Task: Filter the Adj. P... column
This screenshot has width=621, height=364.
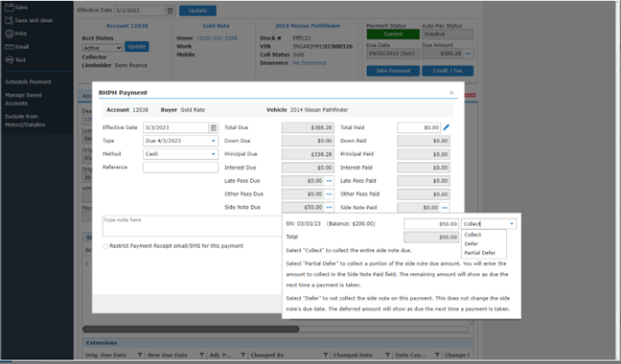Action: click(x=243, y=354)
